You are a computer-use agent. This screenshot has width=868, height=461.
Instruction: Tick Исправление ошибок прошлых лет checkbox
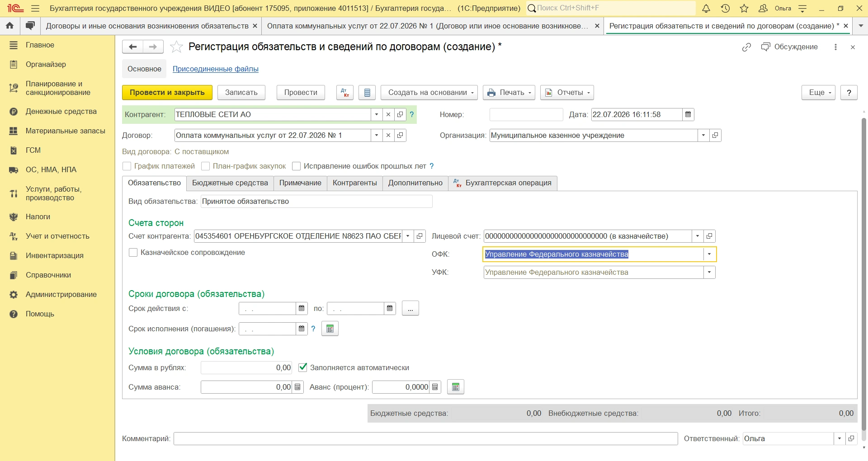click(x=297, y=166)
